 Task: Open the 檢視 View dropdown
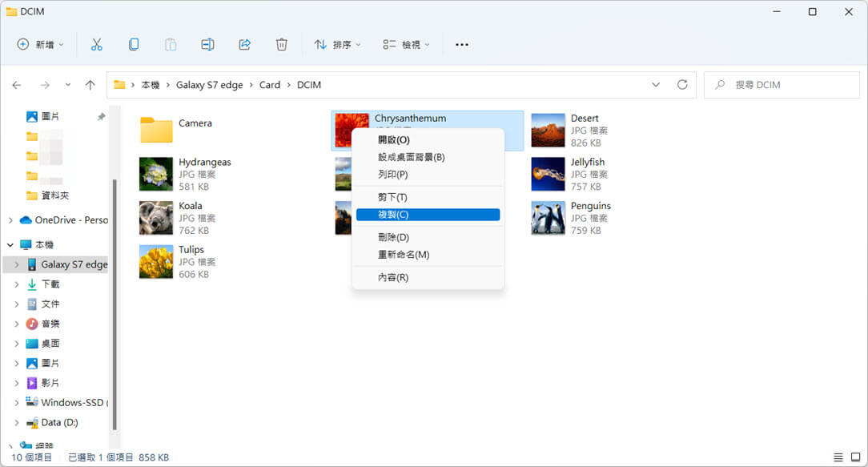click(406, 45)
